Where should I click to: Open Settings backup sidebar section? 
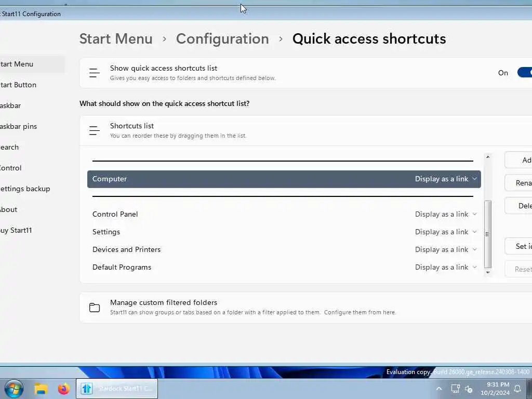32,189
